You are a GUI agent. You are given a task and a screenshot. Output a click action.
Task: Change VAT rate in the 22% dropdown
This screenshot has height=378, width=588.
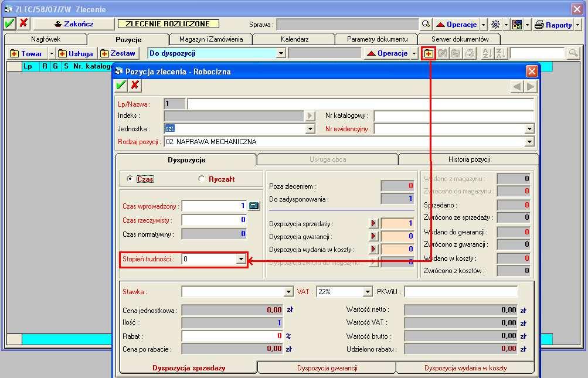pos(368,292)
